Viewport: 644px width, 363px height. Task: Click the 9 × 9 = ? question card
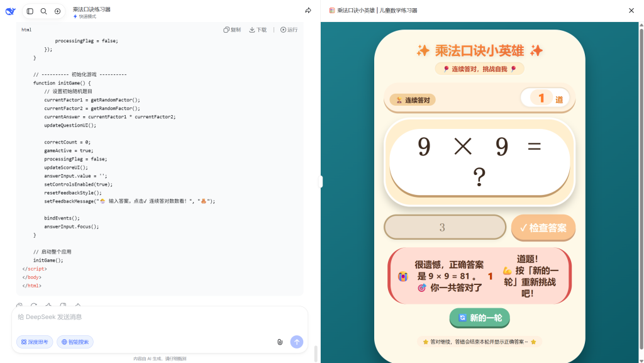(479, 162)
